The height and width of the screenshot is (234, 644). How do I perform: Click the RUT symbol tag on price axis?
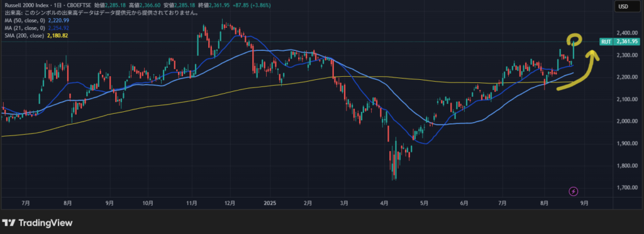pos(606,42)
